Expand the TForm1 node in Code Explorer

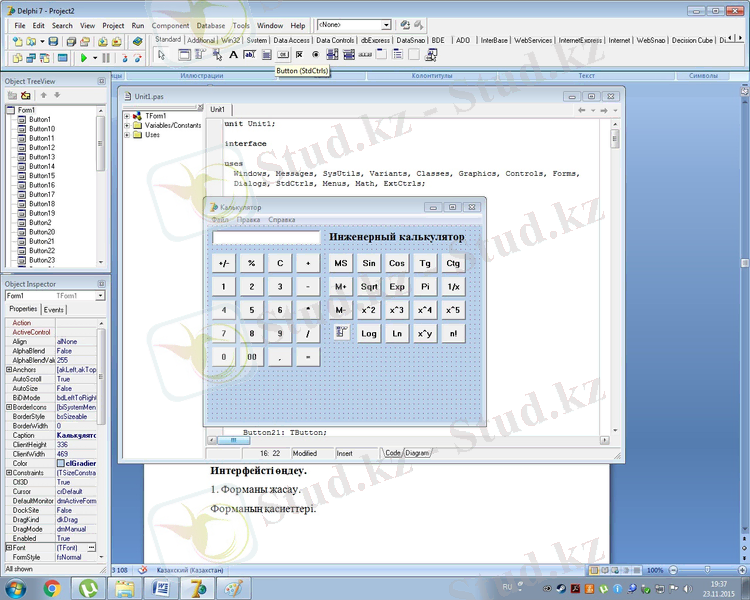127,116
